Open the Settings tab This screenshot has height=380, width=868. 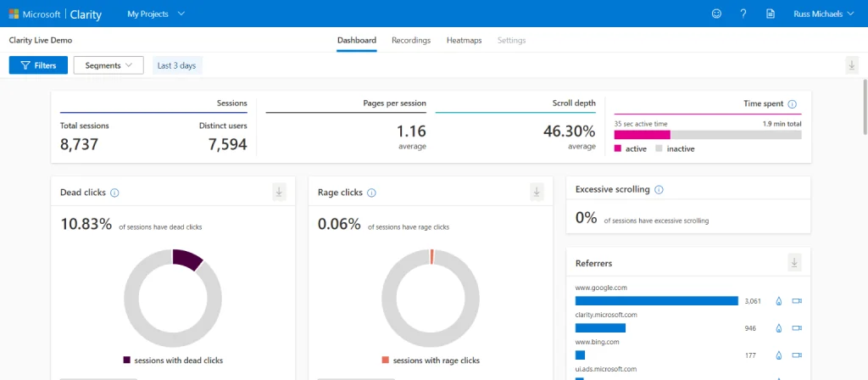point(511,41)
